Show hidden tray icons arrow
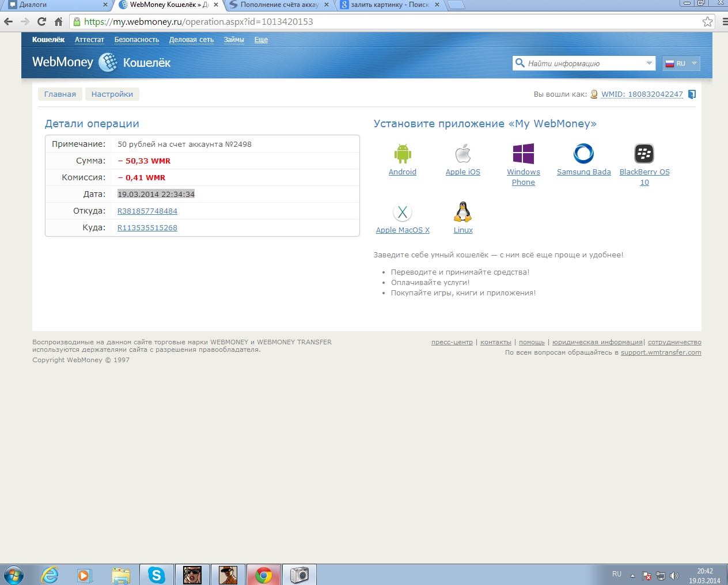 (632, 575)
